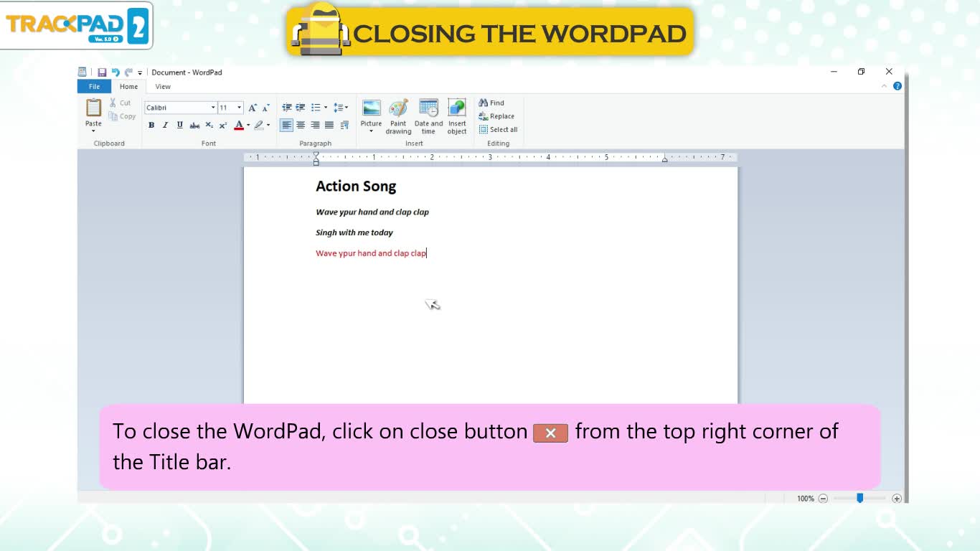980x551 pixels.
Task: Collapse the ribbon with the chevron
Action: pos(884,86)
